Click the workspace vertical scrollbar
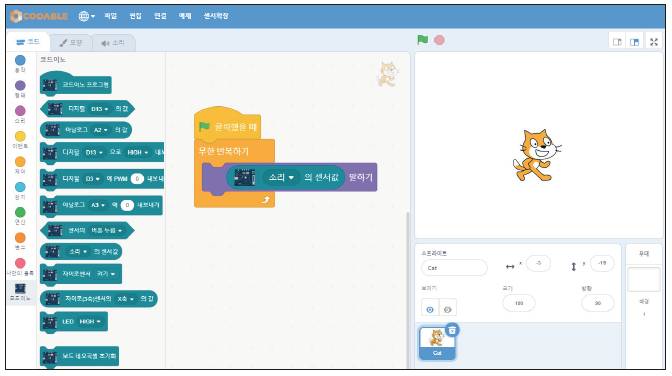Image resolution: width=672 pixels, height=376 pixels. 407,289
